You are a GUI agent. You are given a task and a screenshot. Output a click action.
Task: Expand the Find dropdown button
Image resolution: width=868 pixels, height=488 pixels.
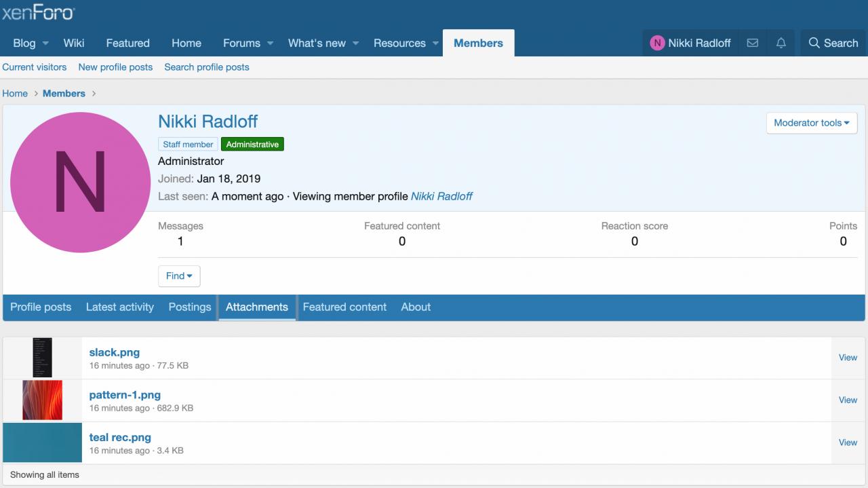click(x=179, y=276)
